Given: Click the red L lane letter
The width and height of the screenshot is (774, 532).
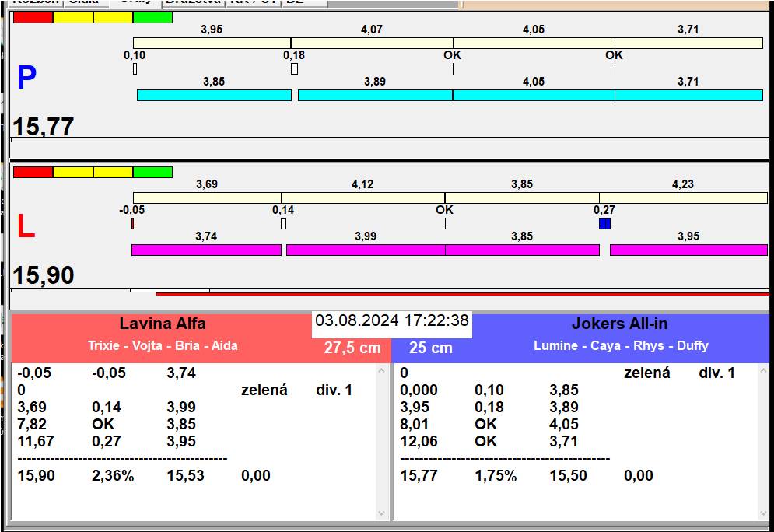Looking at the screenshot, I should pyautogui.click(x=26, y=226).
